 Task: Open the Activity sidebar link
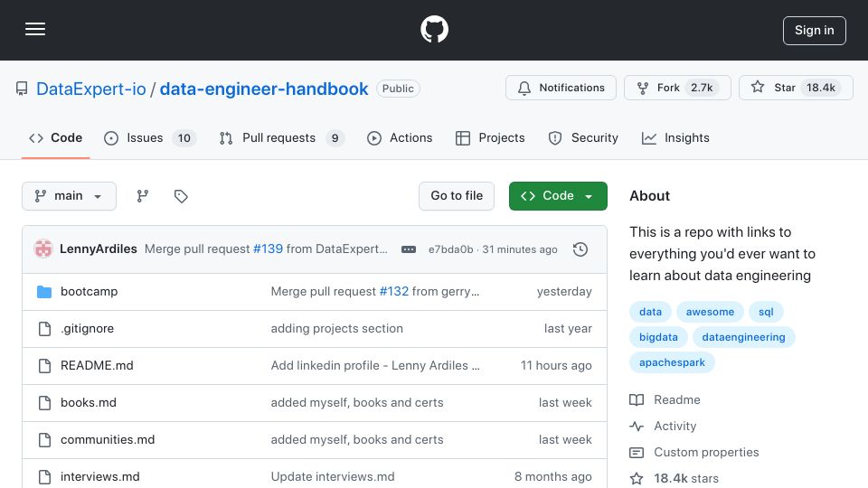[x=663, y=426]
